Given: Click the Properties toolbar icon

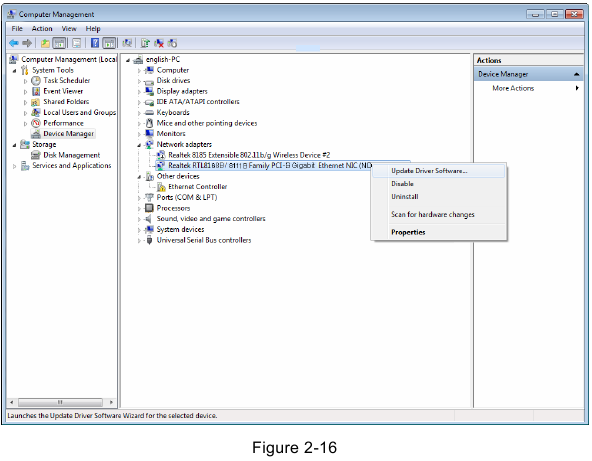Looking at the screenshot, I should click(77, 43).
